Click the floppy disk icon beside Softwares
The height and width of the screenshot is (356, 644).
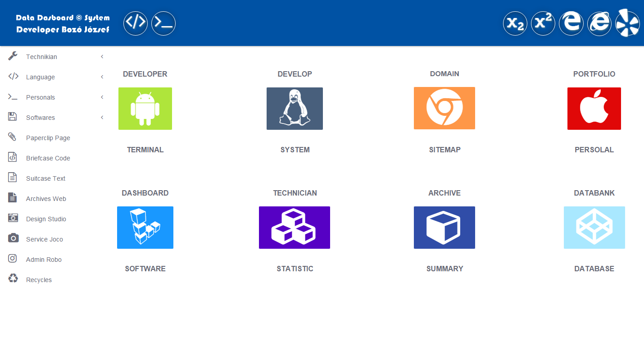[13, 117]
